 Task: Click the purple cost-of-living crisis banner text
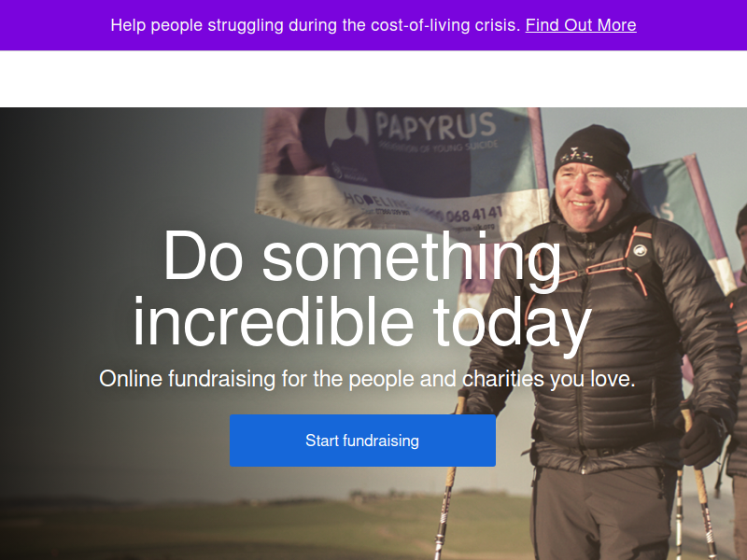[317, 25]
